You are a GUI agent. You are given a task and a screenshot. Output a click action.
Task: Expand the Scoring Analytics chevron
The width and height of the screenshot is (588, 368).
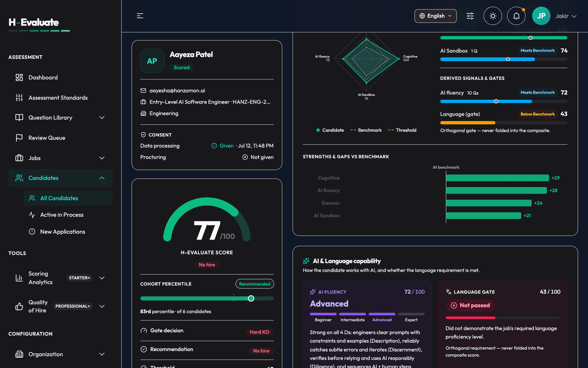pos(102,278)
